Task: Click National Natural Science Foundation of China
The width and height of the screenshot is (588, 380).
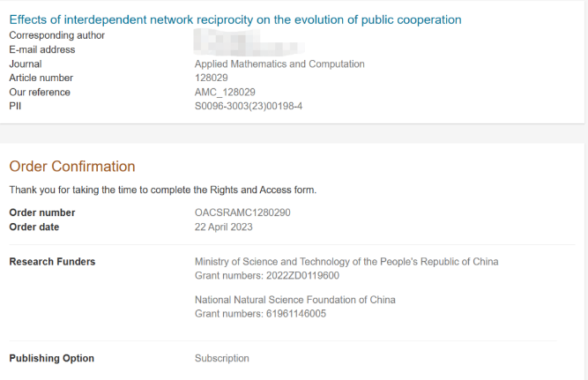Action: click(x=294, y=300)
